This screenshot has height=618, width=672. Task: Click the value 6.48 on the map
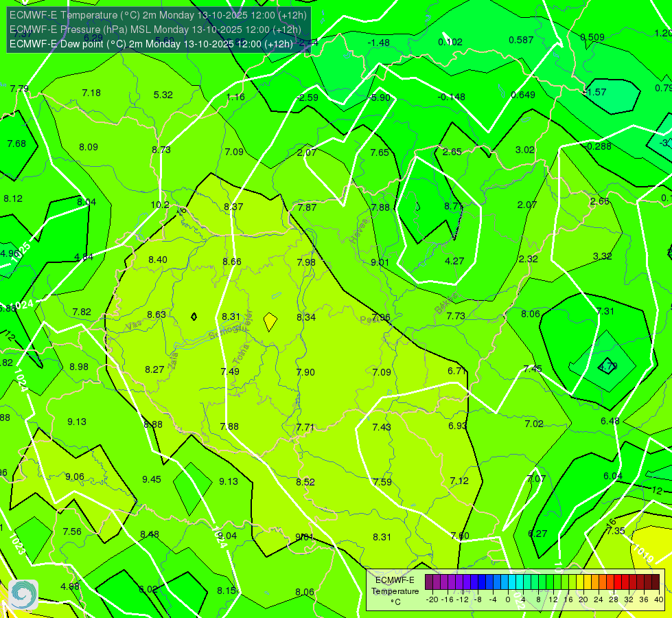610,421
